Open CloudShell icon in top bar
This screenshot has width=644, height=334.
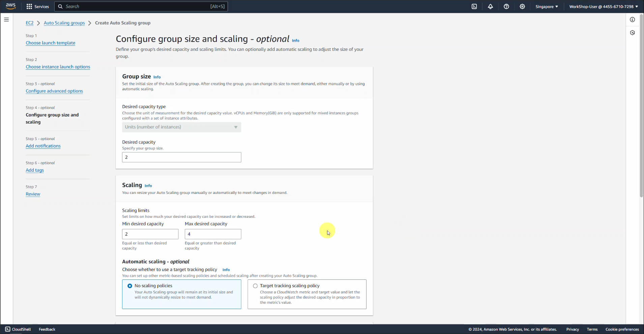[474, 6]
